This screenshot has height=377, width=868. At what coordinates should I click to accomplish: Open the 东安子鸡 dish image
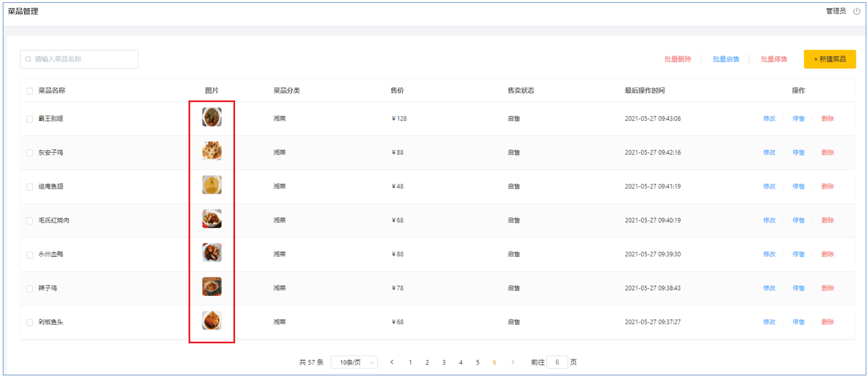pyautogui.click(x=212, y=151)
